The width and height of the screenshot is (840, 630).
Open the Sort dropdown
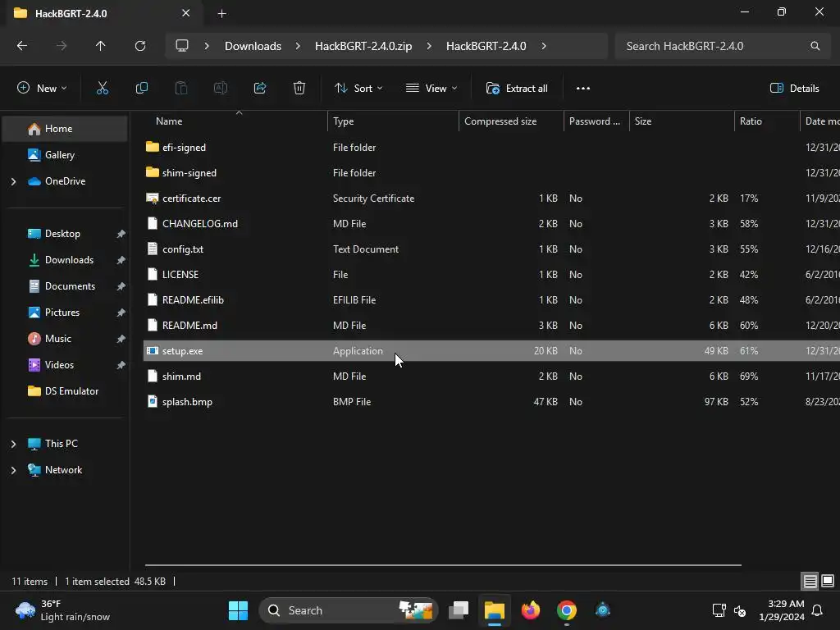click(x=358, y=89)
